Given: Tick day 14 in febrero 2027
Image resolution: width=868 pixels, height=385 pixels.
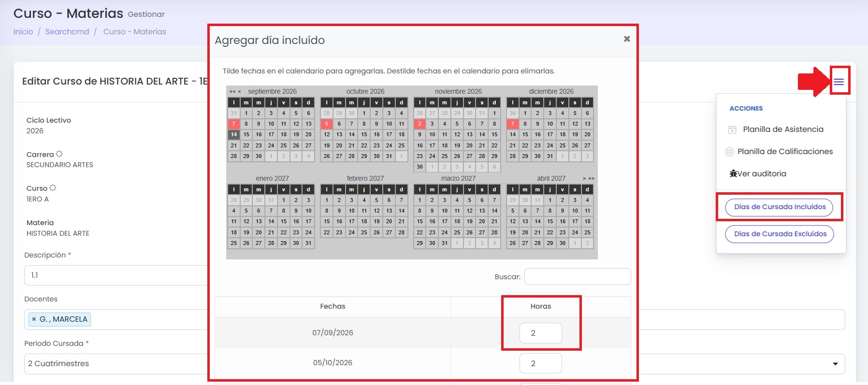Looking at the screenshot, I should 402,211.
